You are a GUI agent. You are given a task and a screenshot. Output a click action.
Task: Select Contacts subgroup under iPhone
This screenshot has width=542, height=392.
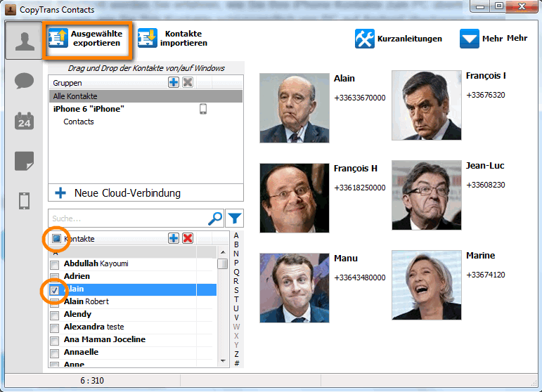coord(79,122)
